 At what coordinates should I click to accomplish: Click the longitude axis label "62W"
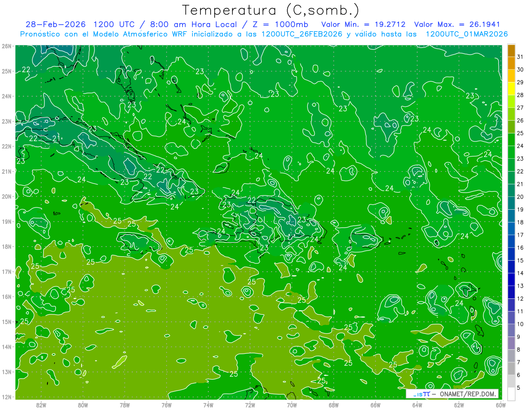(x=459, y=405)
